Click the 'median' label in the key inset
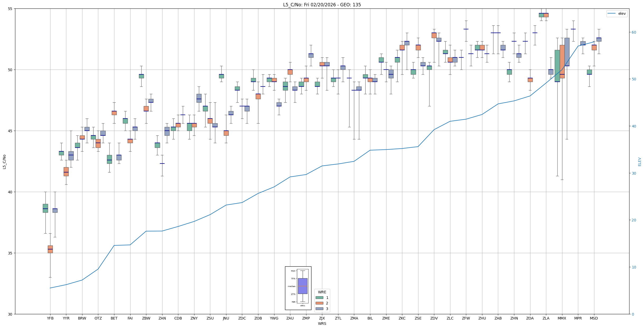 point(291,286)
